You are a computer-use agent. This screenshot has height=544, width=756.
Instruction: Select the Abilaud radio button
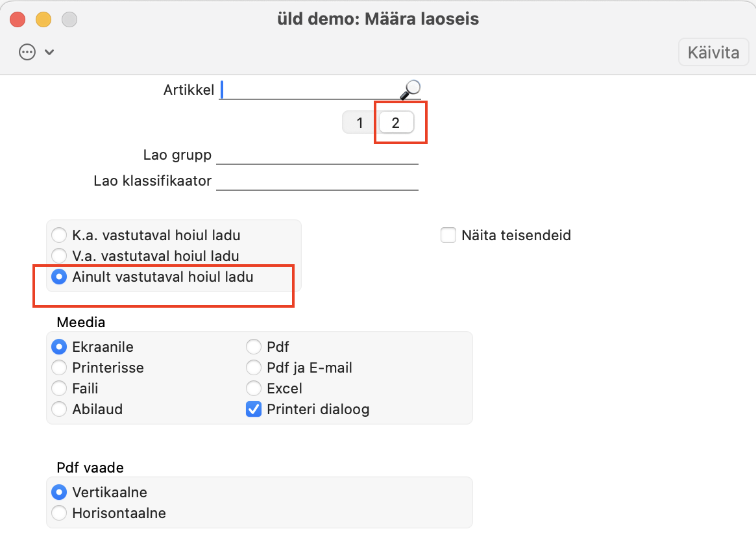coord(59,410)
